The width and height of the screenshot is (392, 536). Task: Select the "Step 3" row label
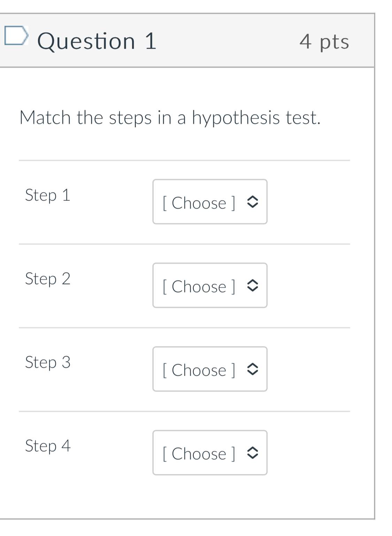[48, 362]
